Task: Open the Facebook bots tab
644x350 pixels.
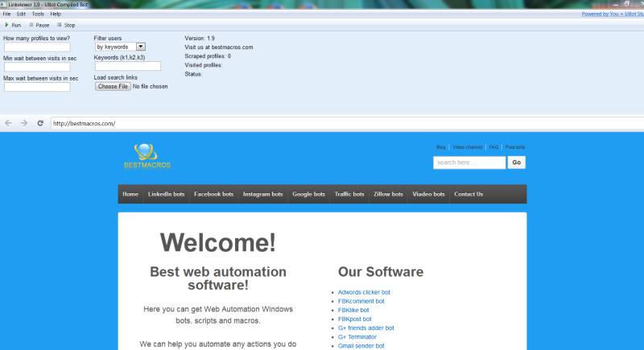Action: [213, 194]
